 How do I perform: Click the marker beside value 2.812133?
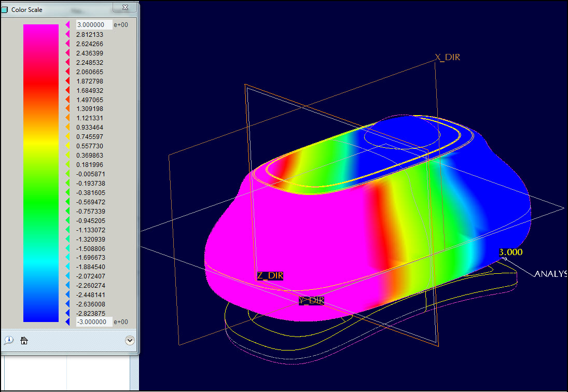click(67, 34)
